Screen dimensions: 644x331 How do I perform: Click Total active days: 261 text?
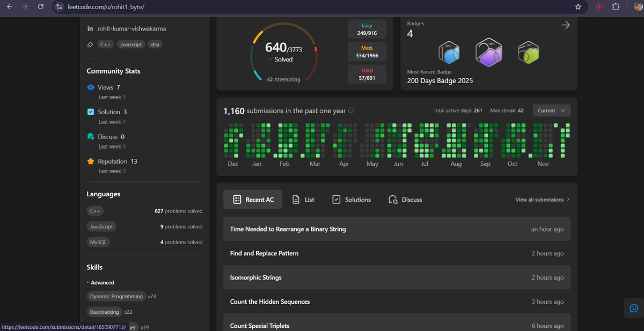pyautogui.click(x=458, y=111)
